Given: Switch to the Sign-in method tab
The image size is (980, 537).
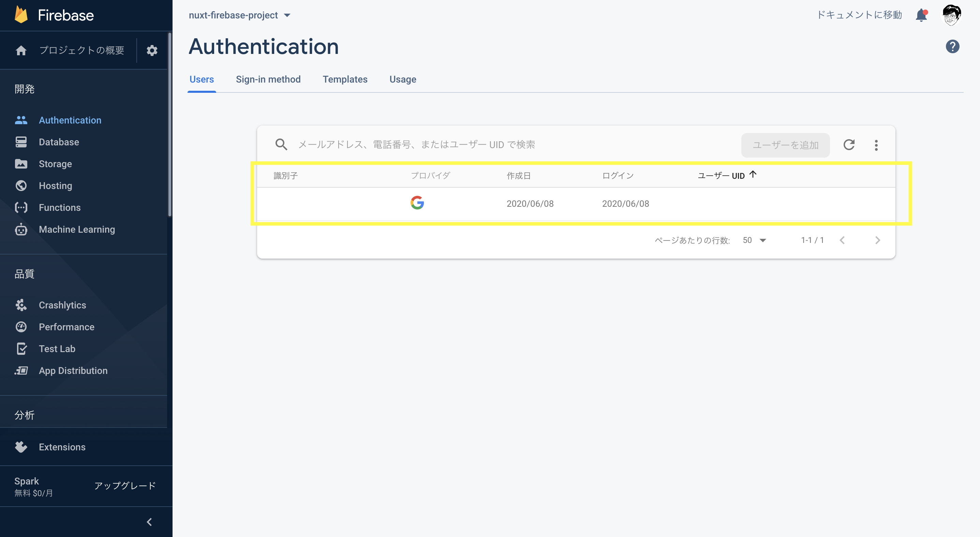Looking at the screenshot, I should [x=268, y=79].
